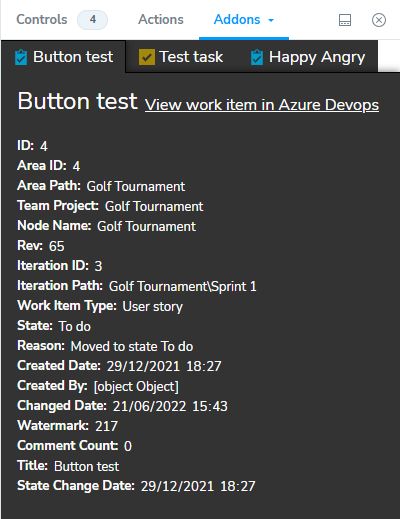The image size is (400, 519).
Task: Change the addons panel orientation icon
Action: pyautogui.click(x=345, y=20)
